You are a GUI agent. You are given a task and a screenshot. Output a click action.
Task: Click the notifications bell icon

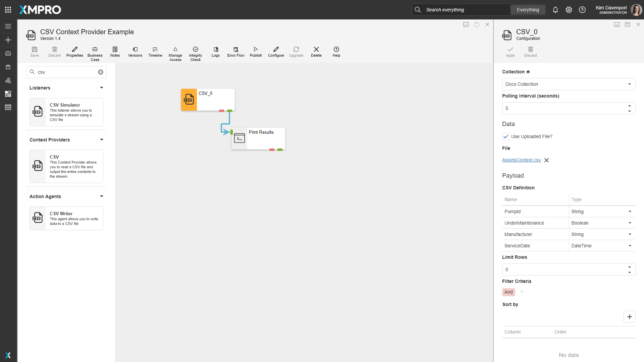(555, 10)
